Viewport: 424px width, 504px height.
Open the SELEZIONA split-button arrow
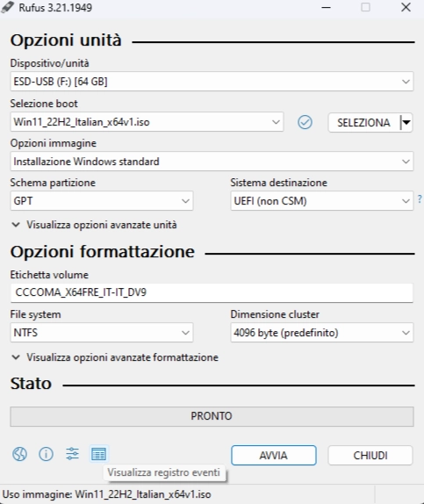tap(406, 122)
